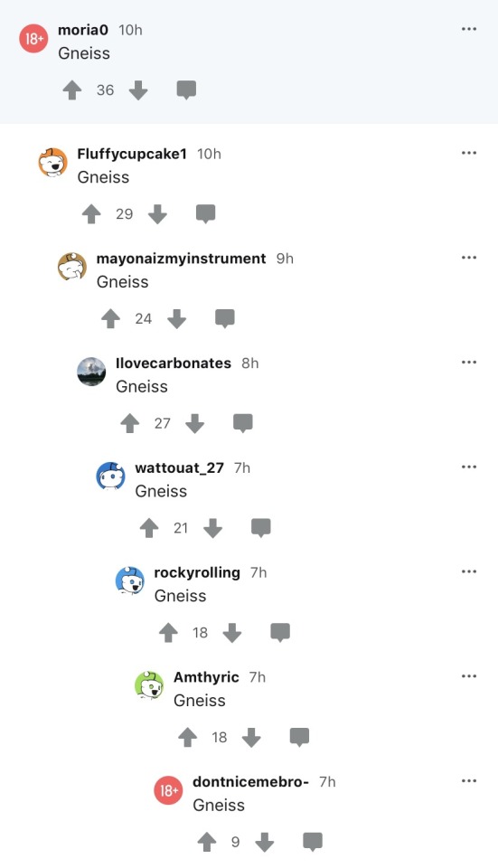
Task: Reply to mayonaizmyinstrument's comment
Action: tap(225, 318)
